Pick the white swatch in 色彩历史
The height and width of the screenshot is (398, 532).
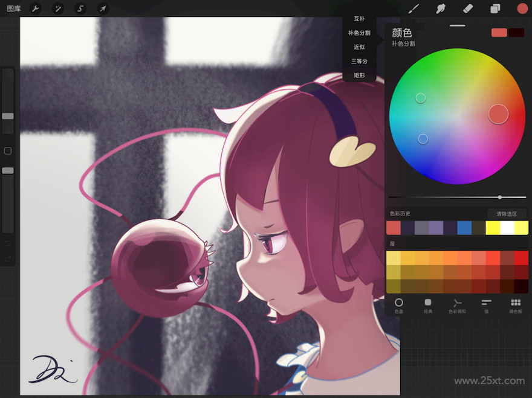[x=507, y=228]
